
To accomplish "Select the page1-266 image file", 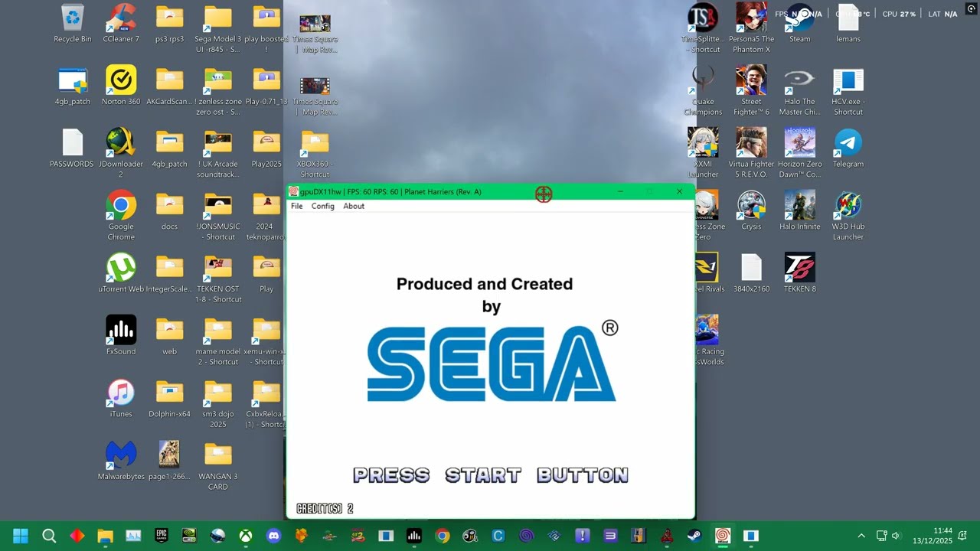I will pyautogui.click(x=169, y=461).
